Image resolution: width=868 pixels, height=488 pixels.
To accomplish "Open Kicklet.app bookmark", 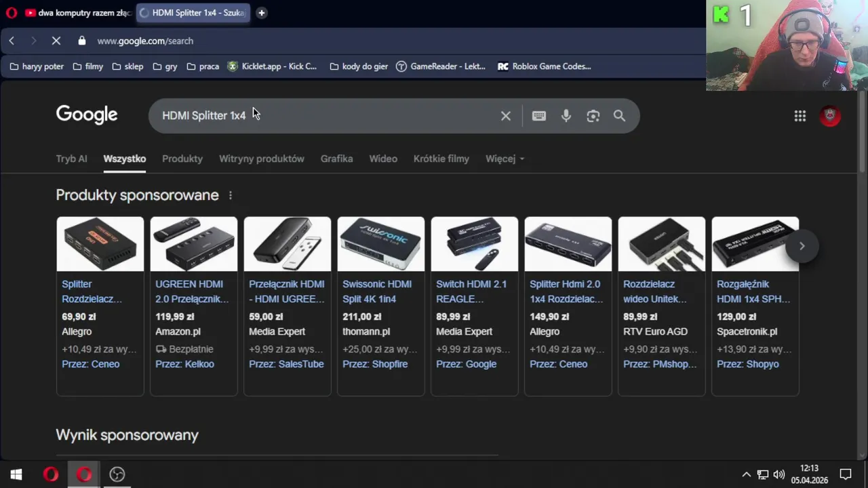I will pos(272,66).
